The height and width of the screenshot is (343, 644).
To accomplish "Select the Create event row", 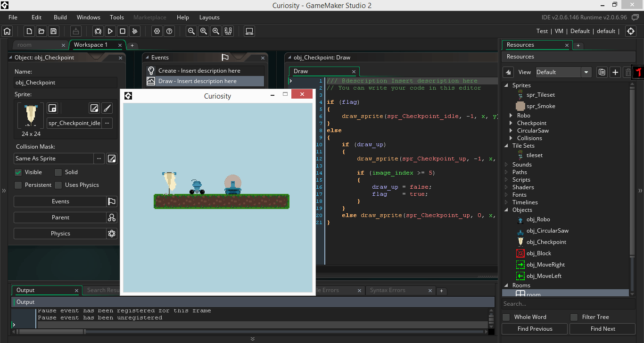I will [x=205, y=71].
